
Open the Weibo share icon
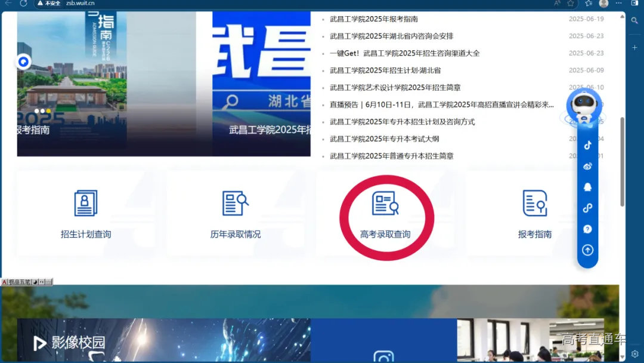(587, 166)
